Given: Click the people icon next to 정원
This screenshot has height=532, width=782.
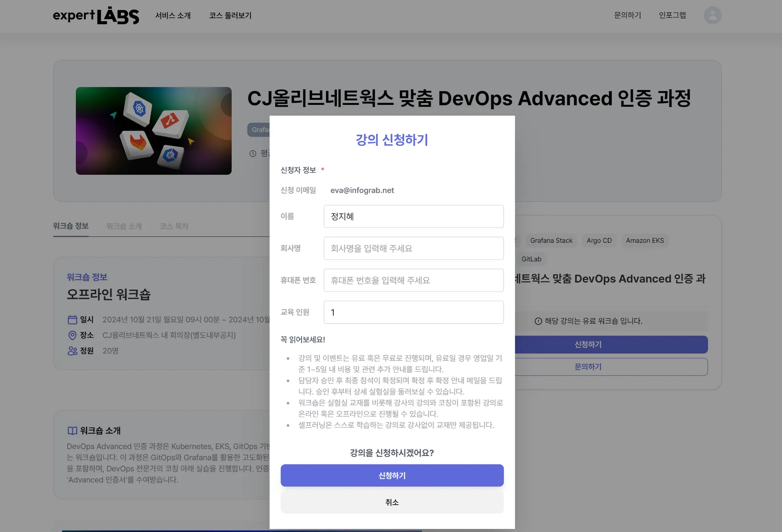Looking at the screenshot, I should (x=72, y=351).
